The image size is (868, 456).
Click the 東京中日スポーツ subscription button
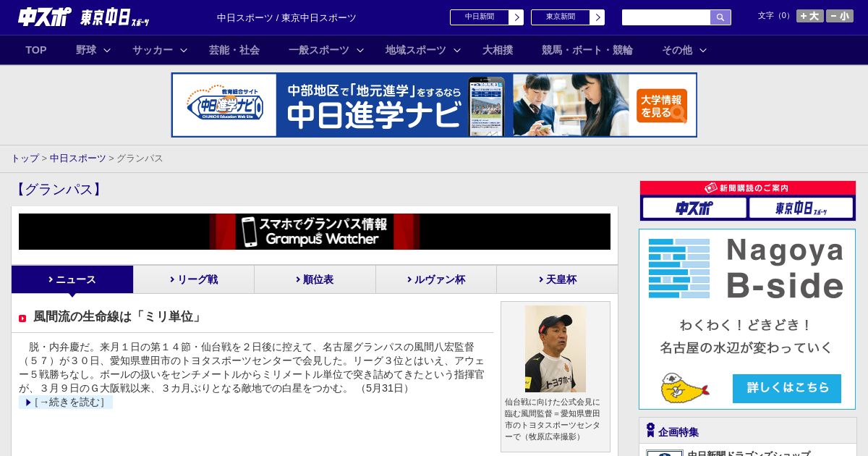[801, 208]
